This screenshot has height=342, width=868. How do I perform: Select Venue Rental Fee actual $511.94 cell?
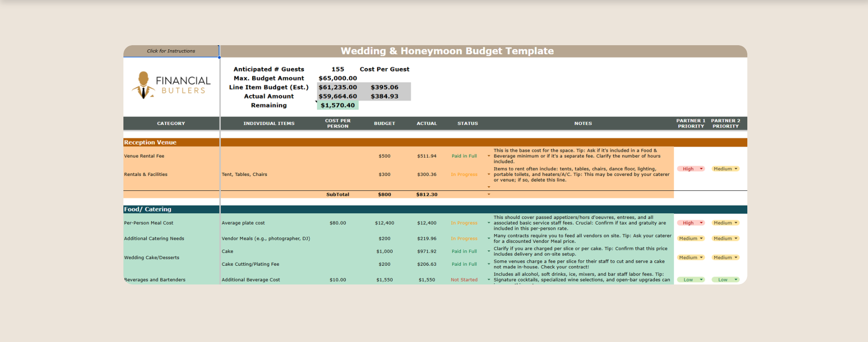426,156
